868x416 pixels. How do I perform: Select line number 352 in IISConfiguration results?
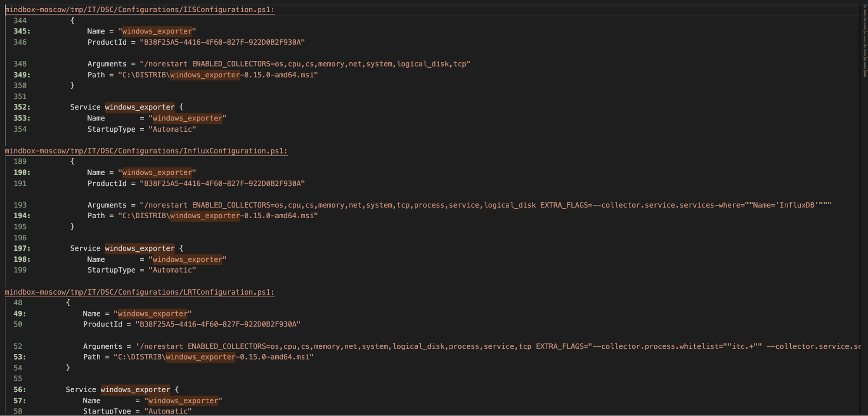[20, 107]
